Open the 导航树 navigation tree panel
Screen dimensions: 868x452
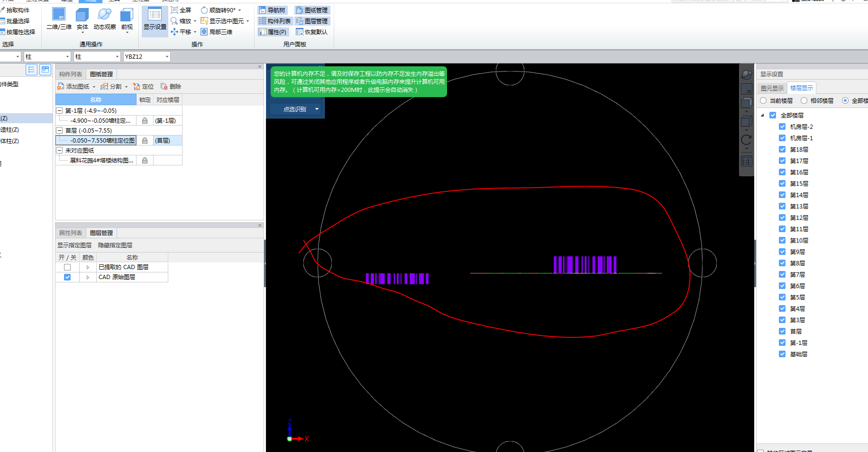[x=273, y=10]
